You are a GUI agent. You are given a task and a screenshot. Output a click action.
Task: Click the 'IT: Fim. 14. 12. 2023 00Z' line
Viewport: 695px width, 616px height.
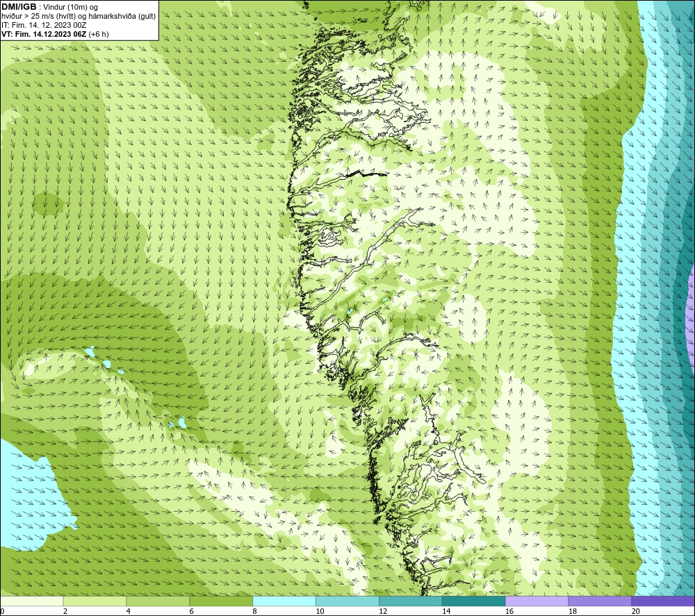pos(44,25)
